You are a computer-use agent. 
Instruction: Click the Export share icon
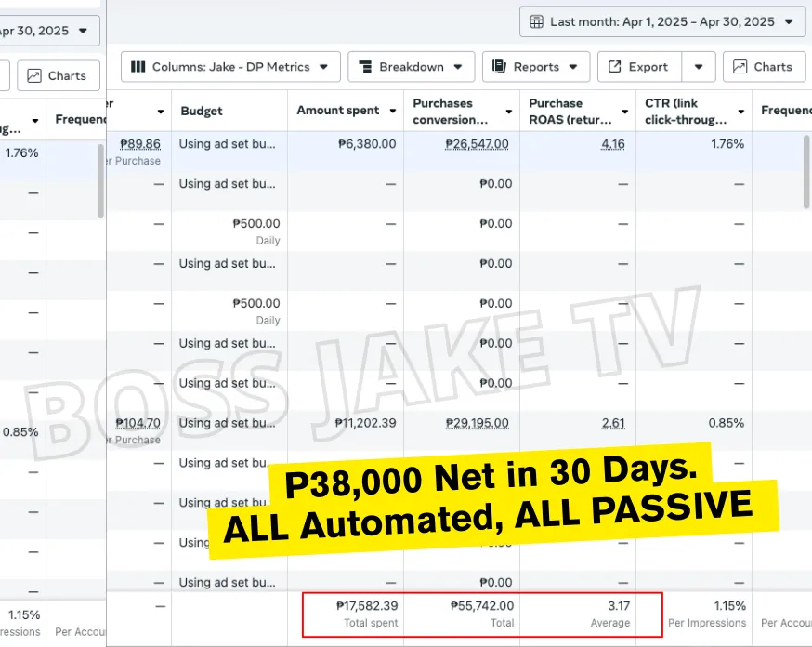614,66
